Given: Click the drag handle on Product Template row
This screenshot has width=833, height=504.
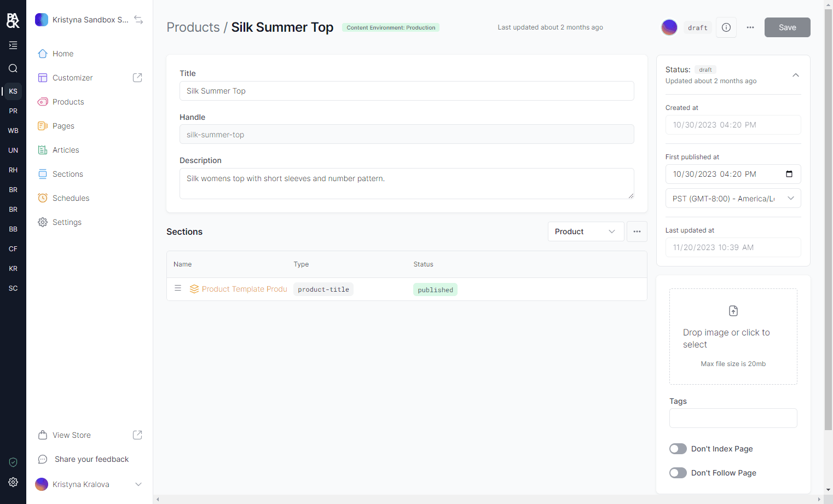Looking at the screenshot, I should point(178,288).
